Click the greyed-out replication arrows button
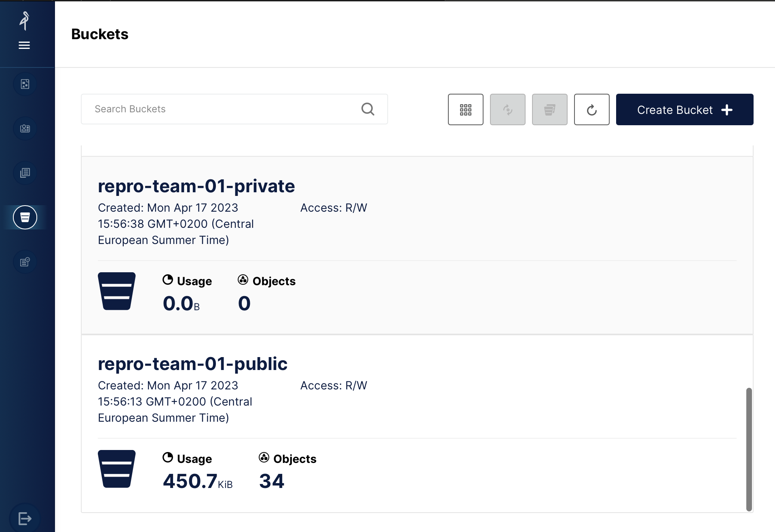The width and height of the screenshot is (775, 532). (507, 109)
